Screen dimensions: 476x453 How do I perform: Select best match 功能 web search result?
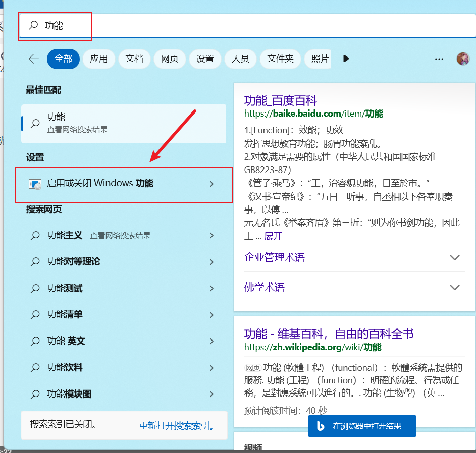click(124, 124)
